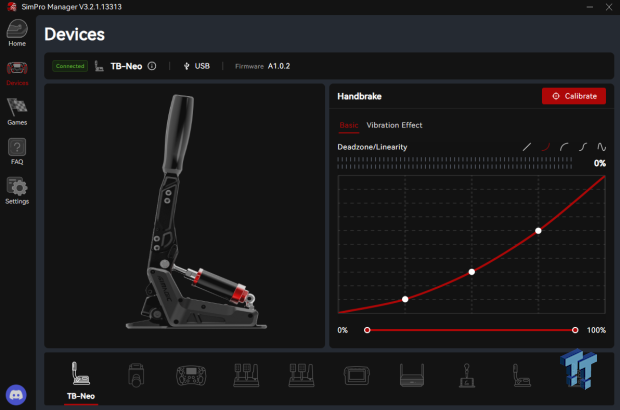
Task: Select the steering wheel device icon
Action: (x=191, y=375)
